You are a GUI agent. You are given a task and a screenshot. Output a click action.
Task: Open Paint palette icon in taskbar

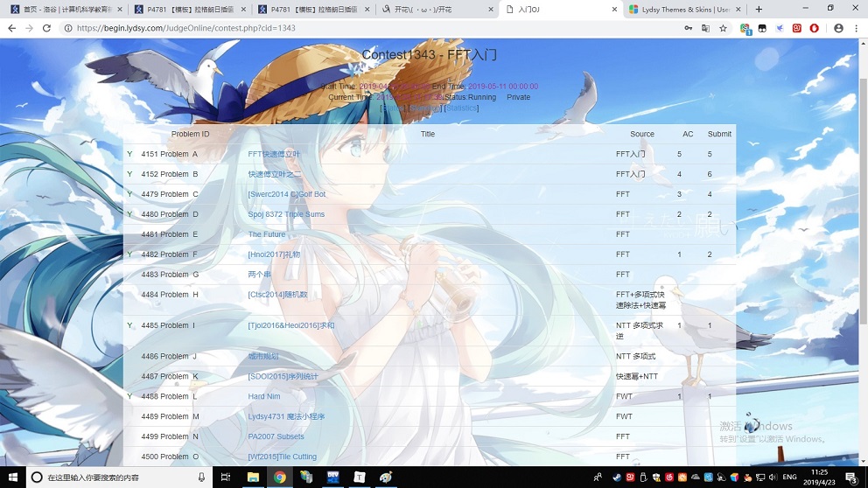(386, 477)
